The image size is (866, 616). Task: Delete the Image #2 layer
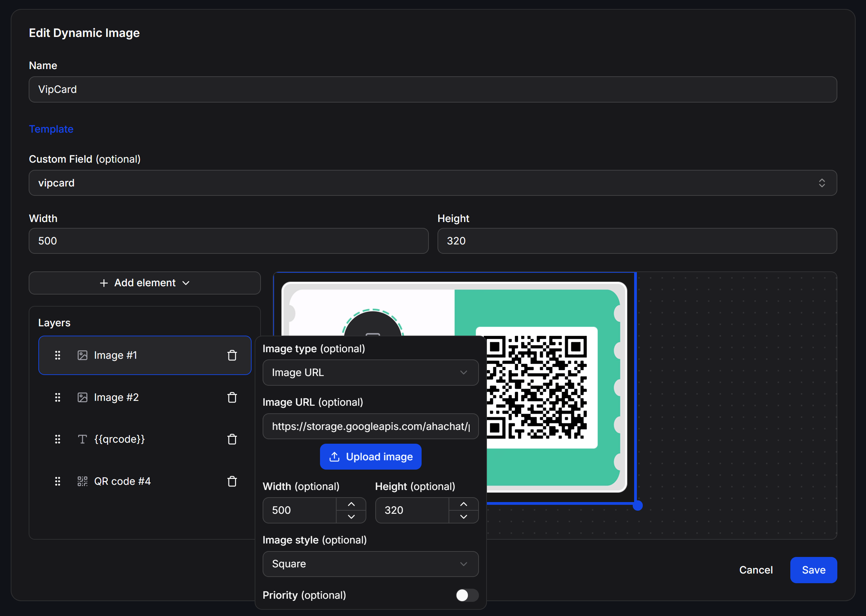(x=232, y=397)
